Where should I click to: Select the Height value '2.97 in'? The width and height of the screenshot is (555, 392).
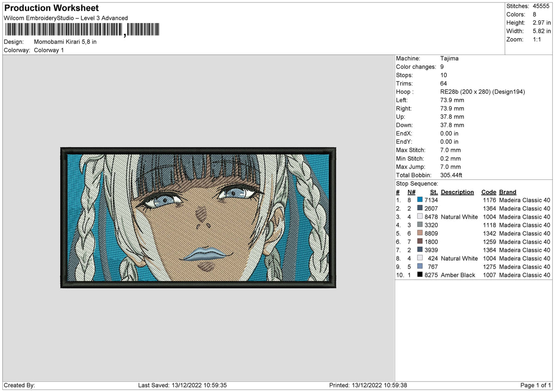(542, 23)
